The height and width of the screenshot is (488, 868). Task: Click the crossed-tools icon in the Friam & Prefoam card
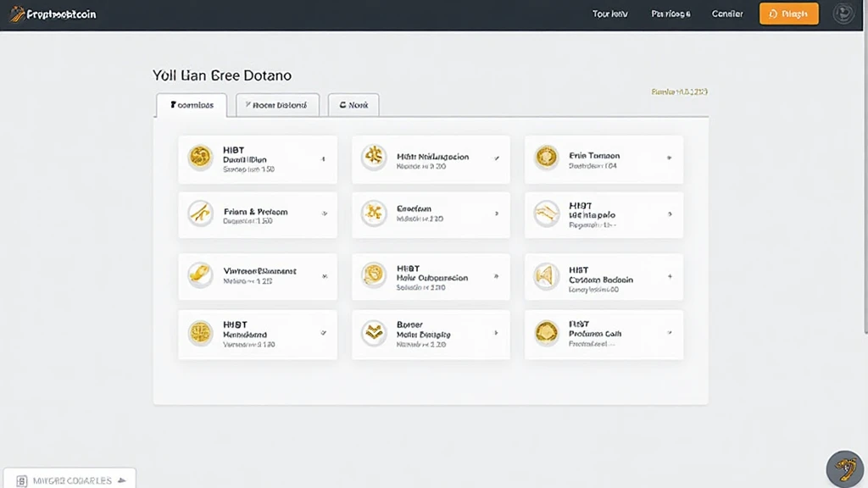pos(200,214)
